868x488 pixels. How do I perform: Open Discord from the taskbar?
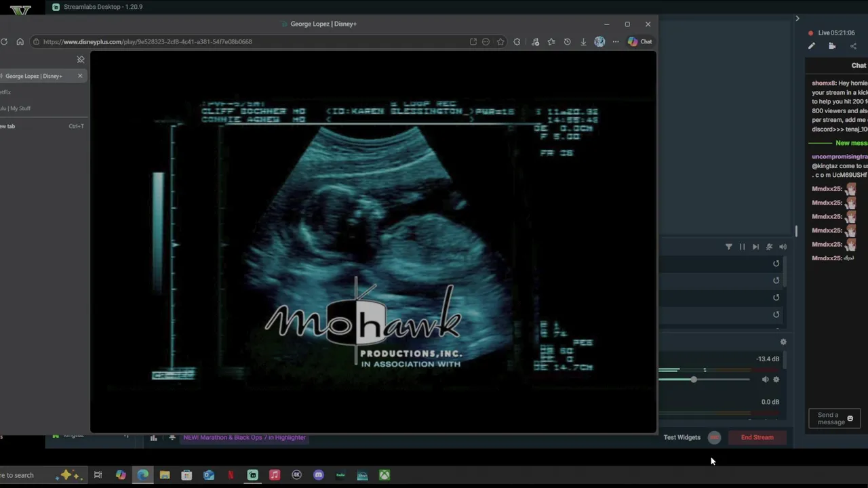(x=319, y=475)
